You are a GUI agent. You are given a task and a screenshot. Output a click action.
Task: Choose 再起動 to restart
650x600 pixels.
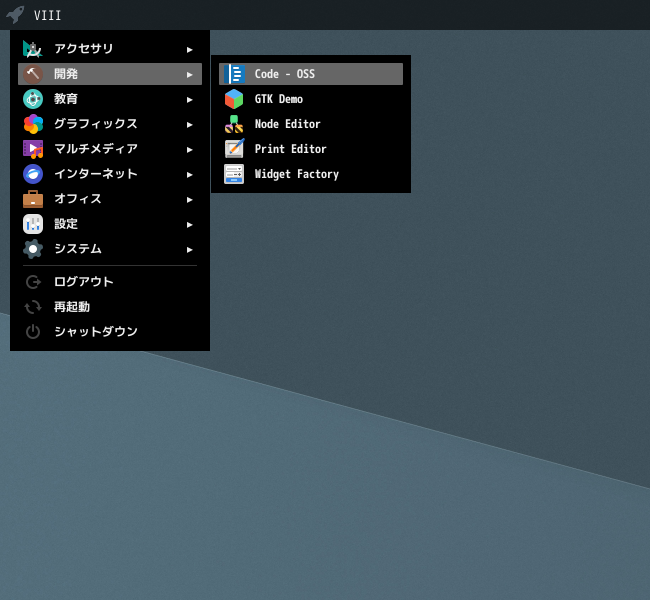pyautogui.click(x=110, y=307)
